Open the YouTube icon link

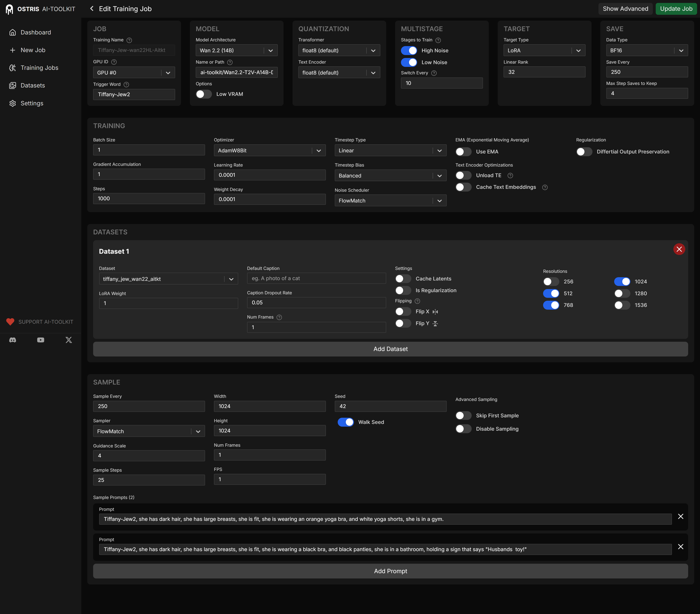click(x=41, y=340)
